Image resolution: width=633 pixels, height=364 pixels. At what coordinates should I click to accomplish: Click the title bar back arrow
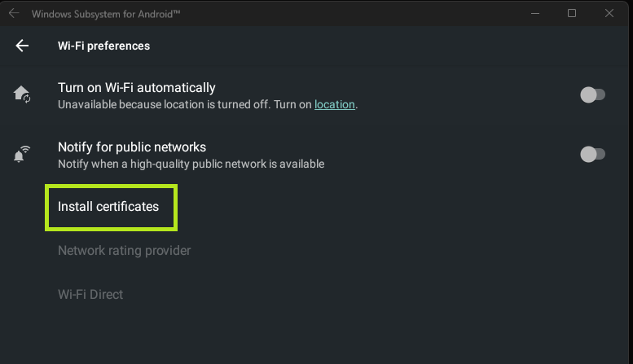[x=14, y=14]
